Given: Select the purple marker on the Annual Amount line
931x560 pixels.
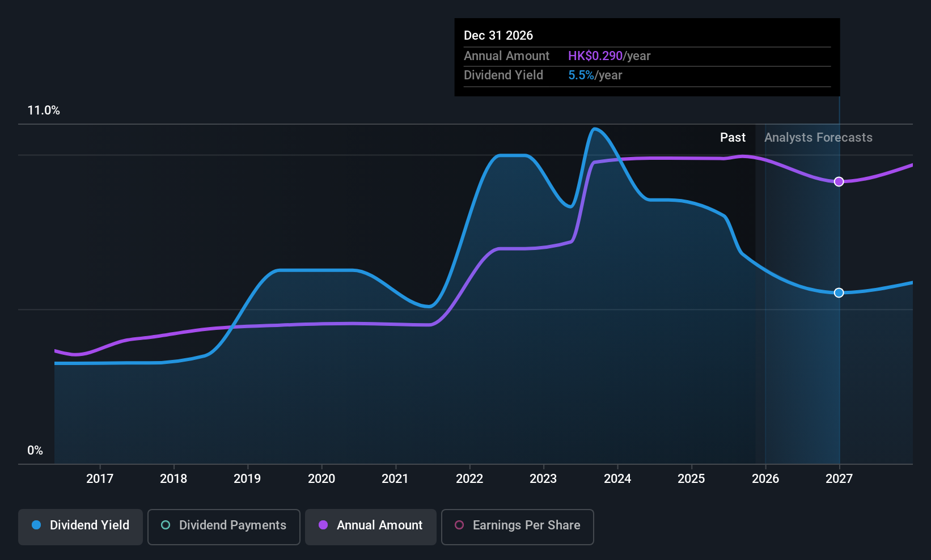Looking at the screenshot, I should [x=839, y=181].
